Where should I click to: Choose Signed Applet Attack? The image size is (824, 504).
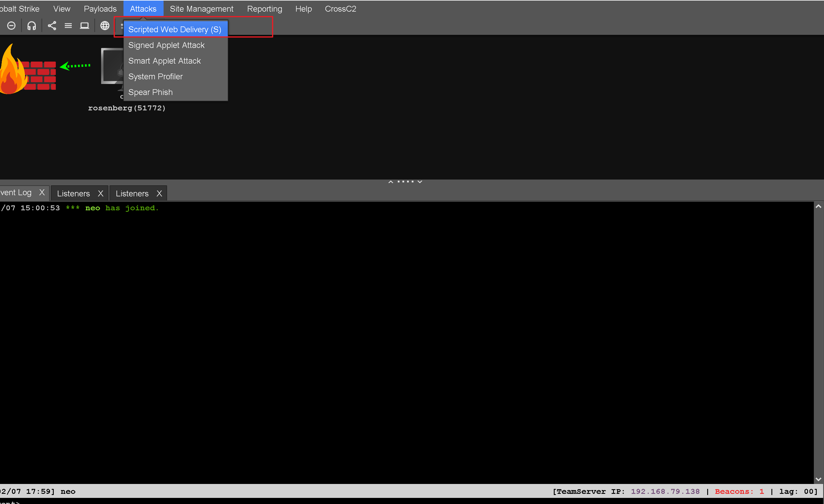tap(175, 45)
